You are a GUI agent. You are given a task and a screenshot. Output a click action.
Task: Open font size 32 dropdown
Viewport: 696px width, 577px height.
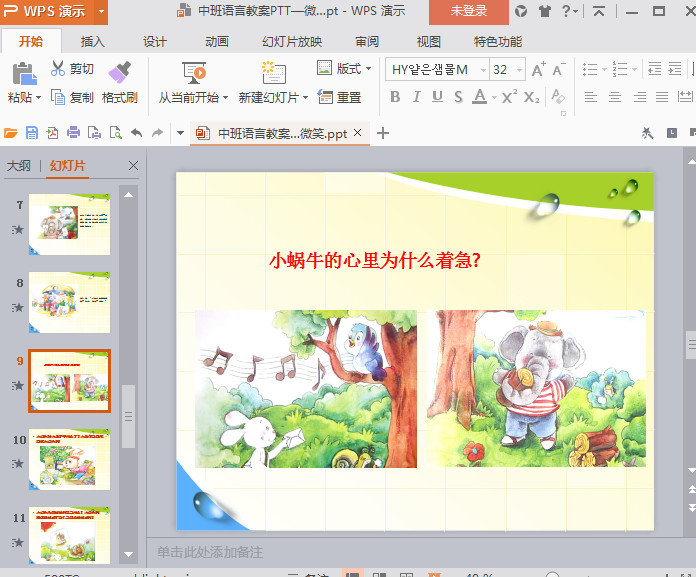click(519, 70)
